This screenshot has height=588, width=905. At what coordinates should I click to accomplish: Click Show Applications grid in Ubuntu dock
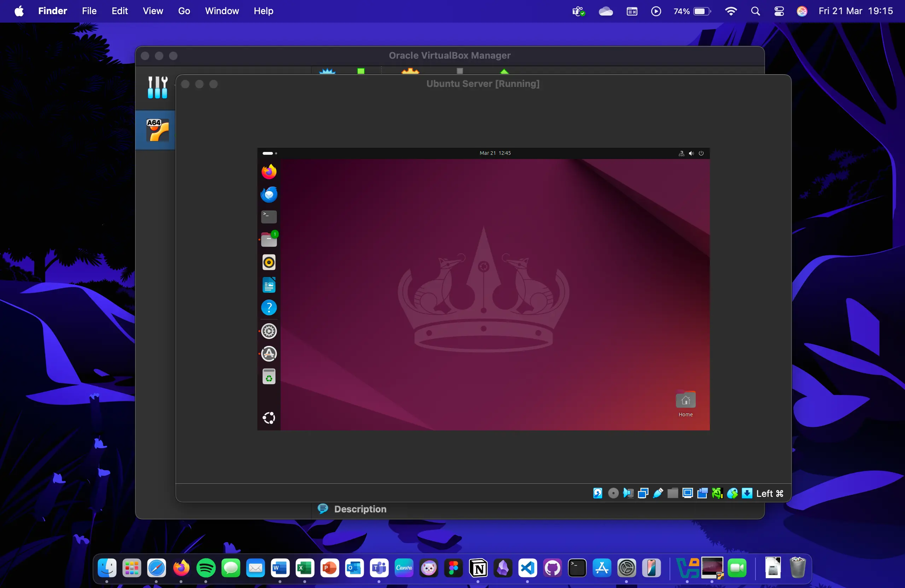coord(269,418)
